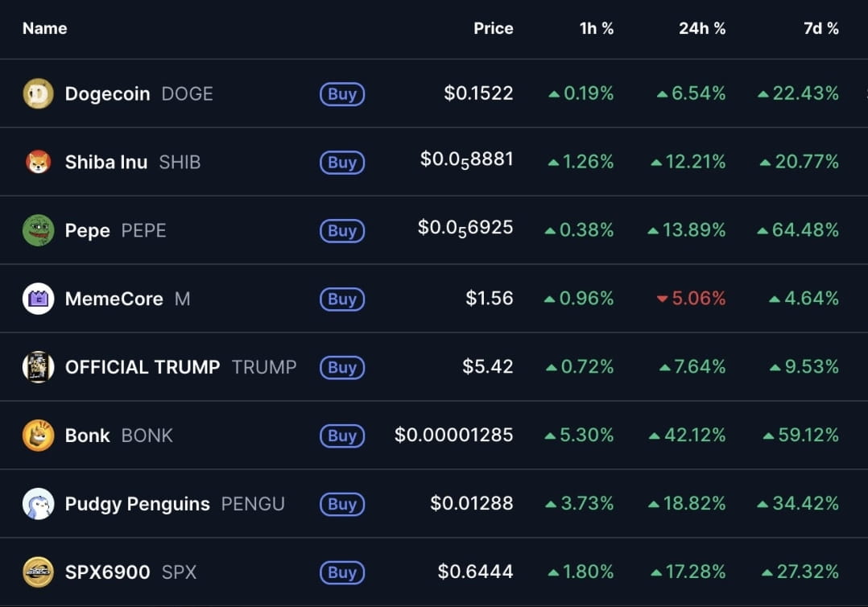Sort the table by Name
Image resolution: width=868 pixels, height=607 pixels.
pos(44,28)
